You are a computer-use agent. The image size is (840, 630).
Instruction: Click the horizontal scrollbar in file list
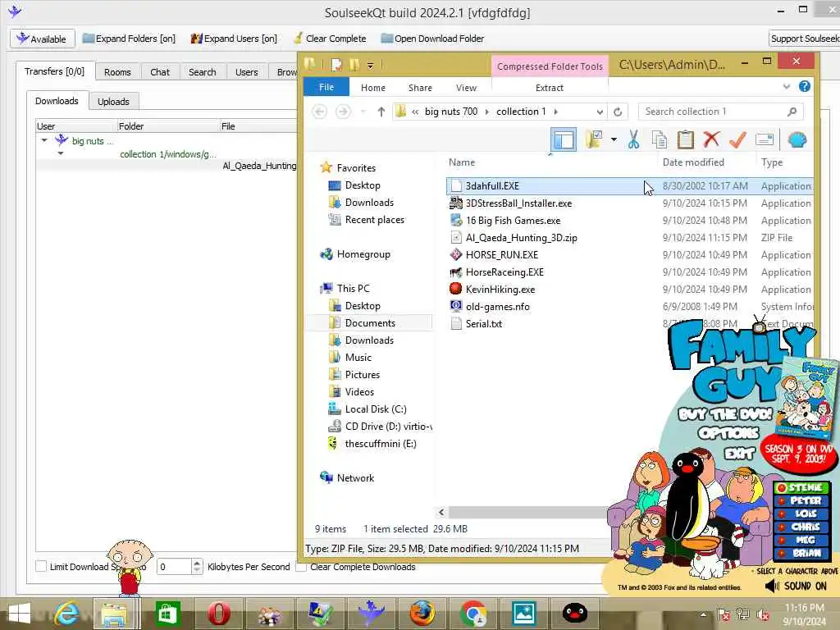click(527, 512)
